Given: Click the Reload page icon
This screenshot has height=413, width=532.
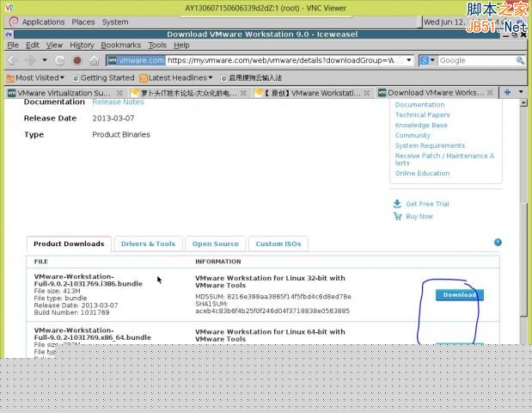Looking at the screenshot, I should point(59,60).
